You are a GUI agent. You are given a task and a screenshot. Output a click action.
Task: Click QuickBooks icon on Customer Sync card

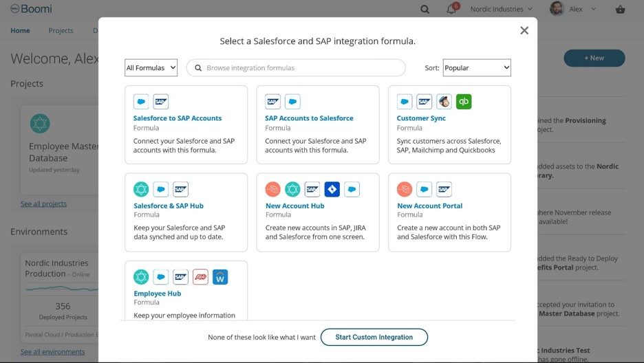(x=464, y=102)
